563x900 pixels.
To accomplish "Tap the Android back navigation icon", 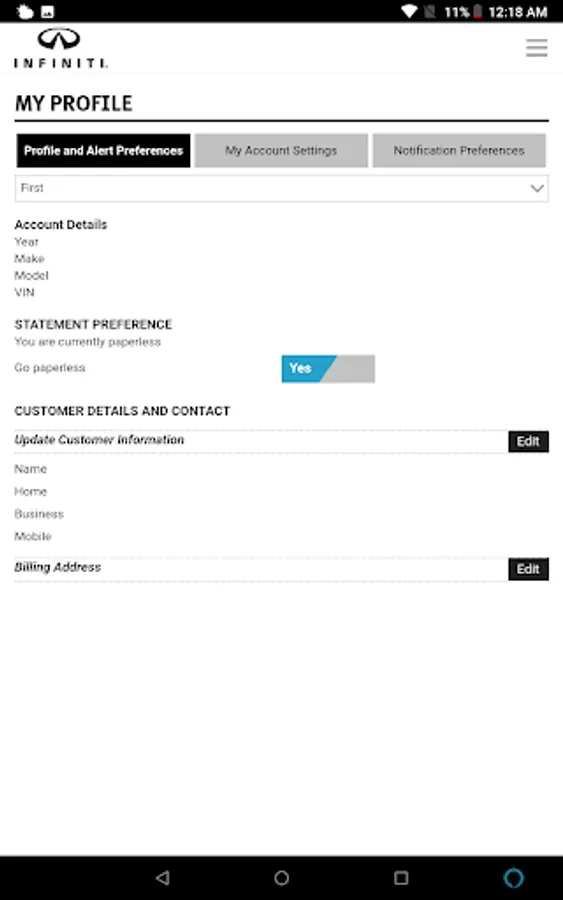I will (163, 877).
